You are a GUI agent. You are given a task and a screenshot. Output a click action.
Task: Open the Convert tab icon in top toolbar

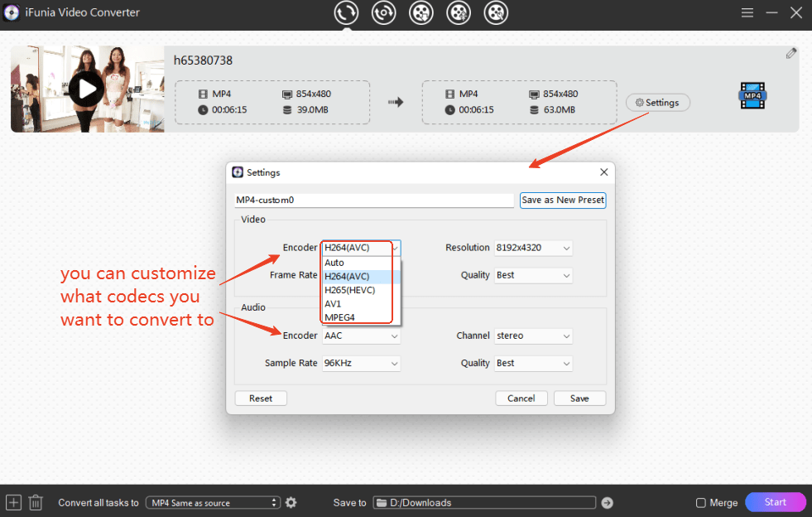click(x=346, y=12)
